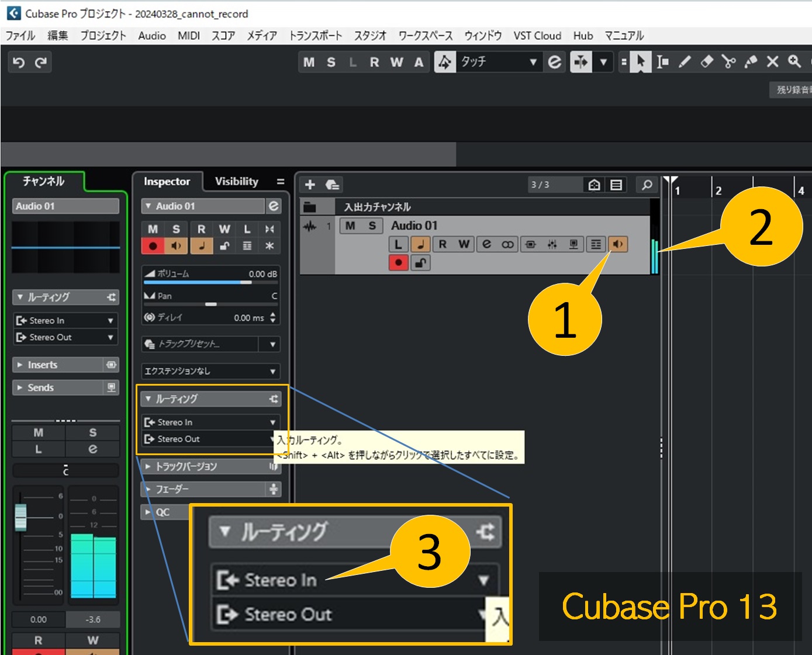Viewport: 812px width, 655px height.
Task: Click Add Track plus button
Action: coord(310,185)
